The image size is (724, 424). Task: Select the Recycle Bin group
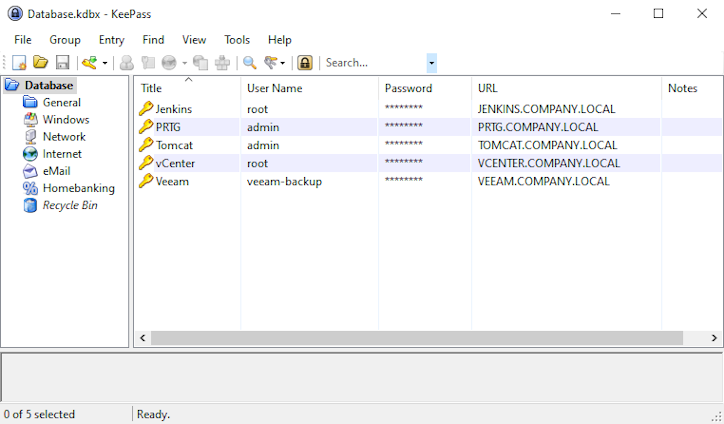tap(70, 205)
